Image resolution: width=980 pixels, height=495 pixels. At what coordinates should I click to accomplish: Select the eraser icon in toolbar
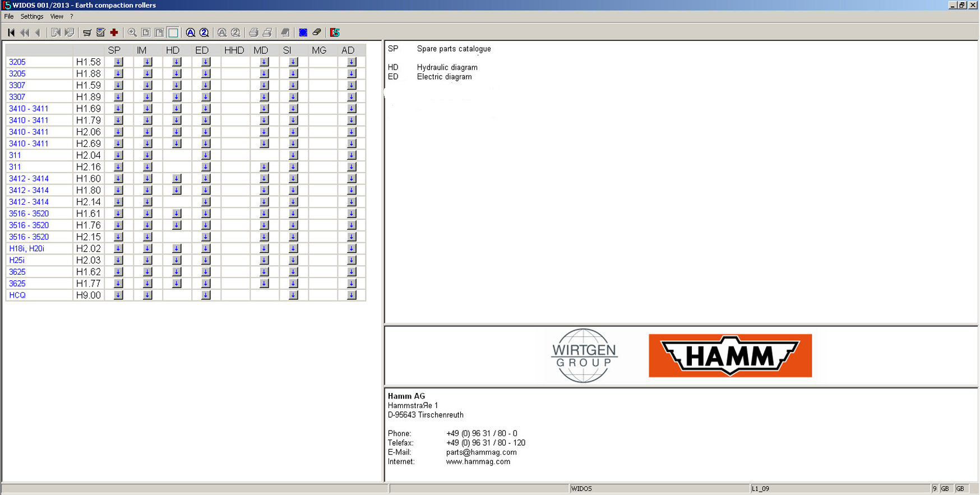tap(317, 33)
